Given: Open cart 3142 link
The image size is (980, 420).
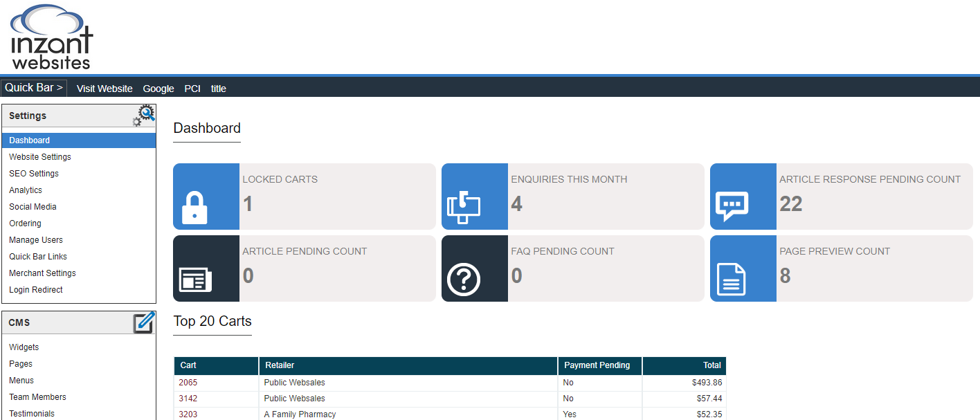Looking at the screenshot, I should tap(188, 399).
